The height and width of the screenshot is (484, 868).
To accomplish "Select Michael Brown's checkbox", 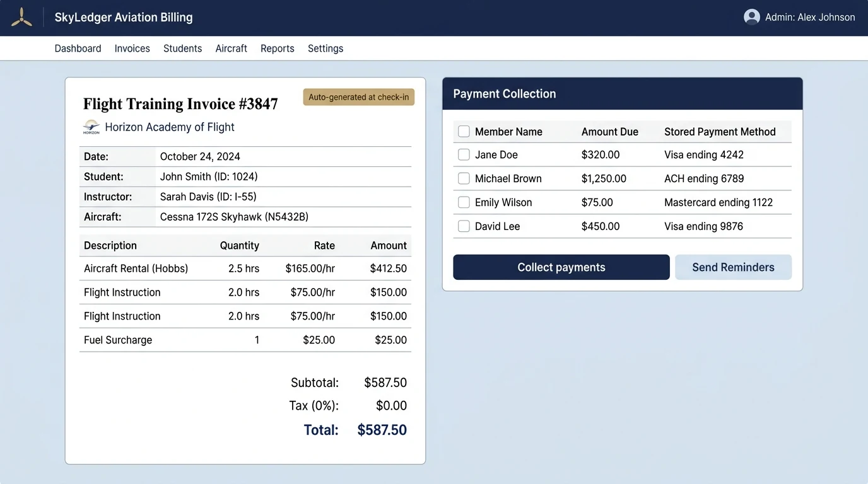I will coord(464,178).
